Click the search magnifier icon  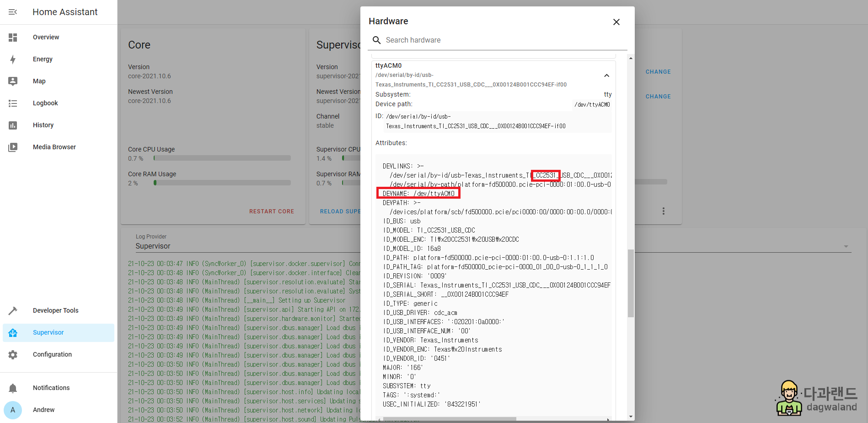(x=377, y=40)
